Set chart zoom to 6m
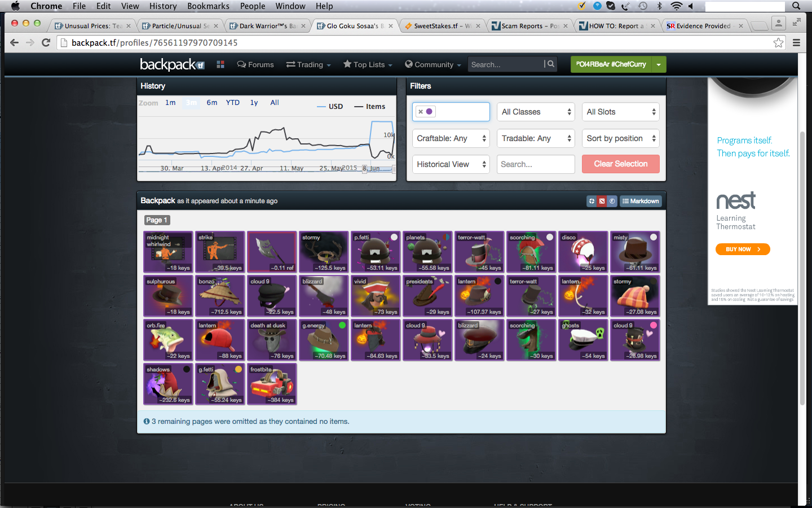Image resolution: width=812 pixels, height=508 pixels. (x=212, y=103)
